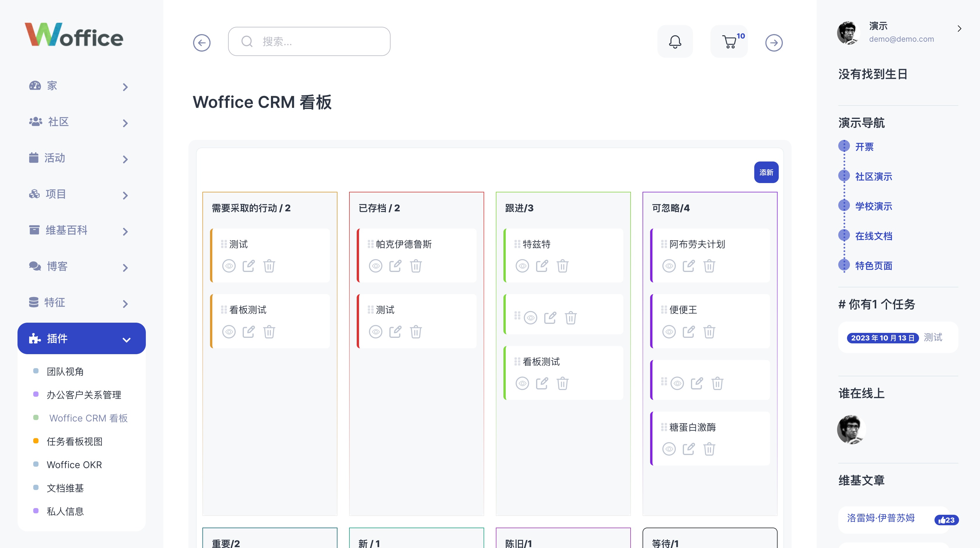The height and width of the screenshot is (548, 980).
Task: Edit the 糖蛋白激酶 card
Action: tap(689, 449)
